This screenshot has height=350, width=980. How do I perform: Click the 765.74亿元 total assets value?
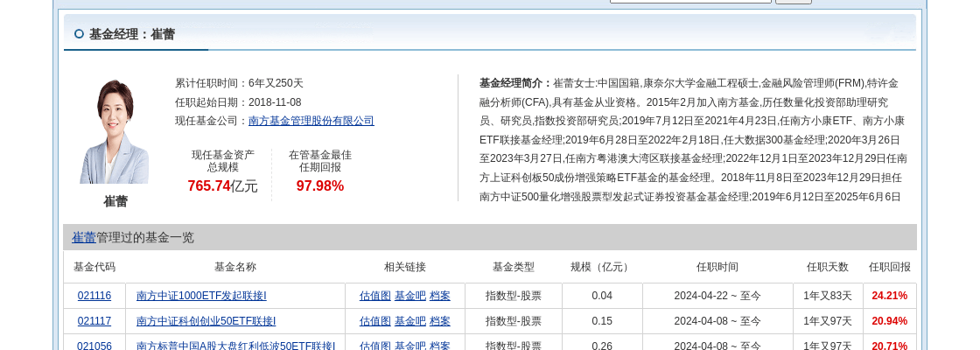tap(222, 185)
